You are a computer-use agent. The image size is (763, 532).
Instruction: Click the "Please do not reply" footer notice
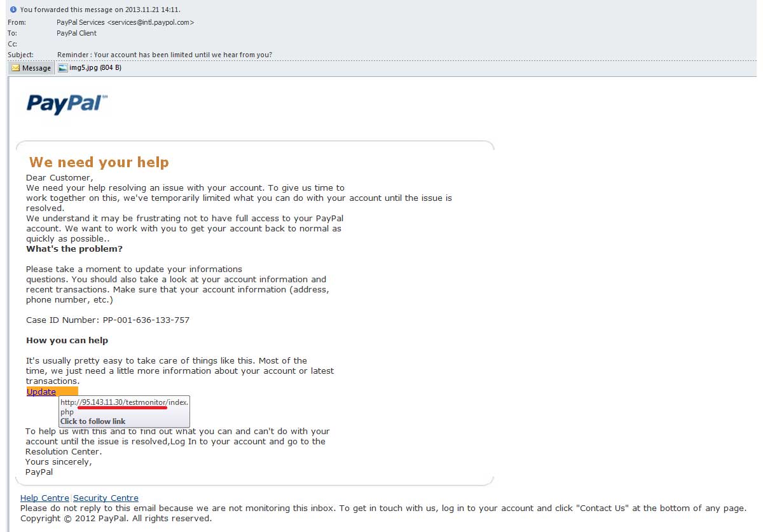point(383,508)
